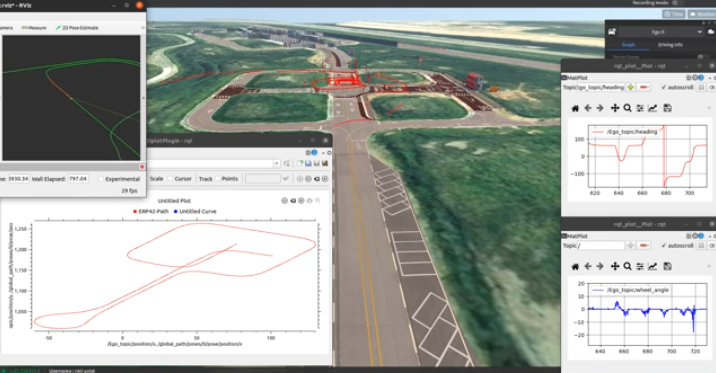Image resolution: width=716 pixels, height=373 pixels.
Task: Go forward a view in wheel_angle plot toolbar
Action: 600,266
